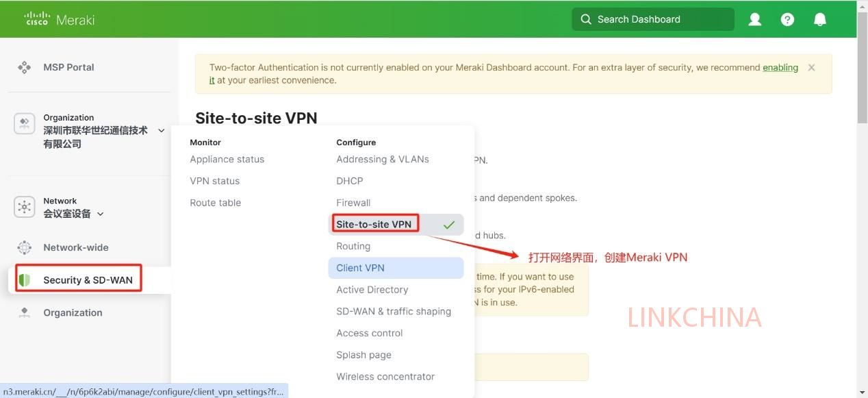868x398 pixels.
Task: Open the Firewall configuration page
Action: 353,203
